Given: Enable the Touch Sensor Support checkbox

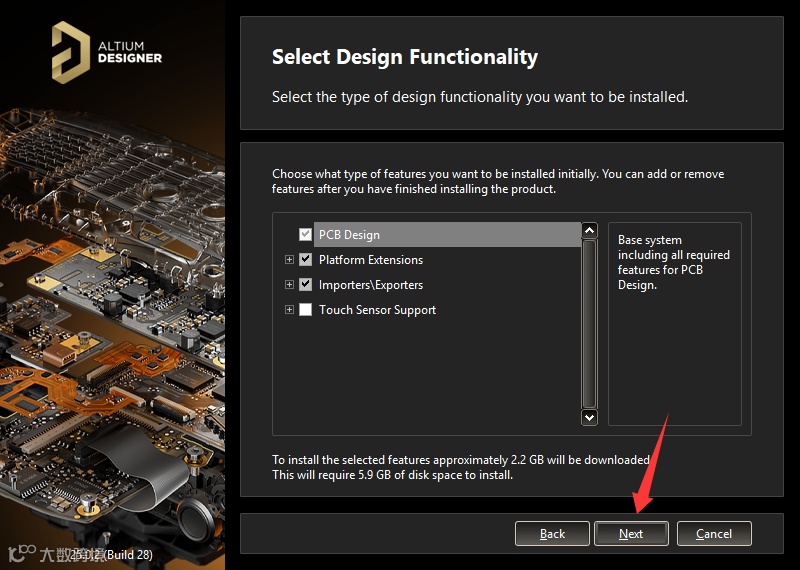Looking at the screenshot, I should pyautogui.click(x=305, y=309).
